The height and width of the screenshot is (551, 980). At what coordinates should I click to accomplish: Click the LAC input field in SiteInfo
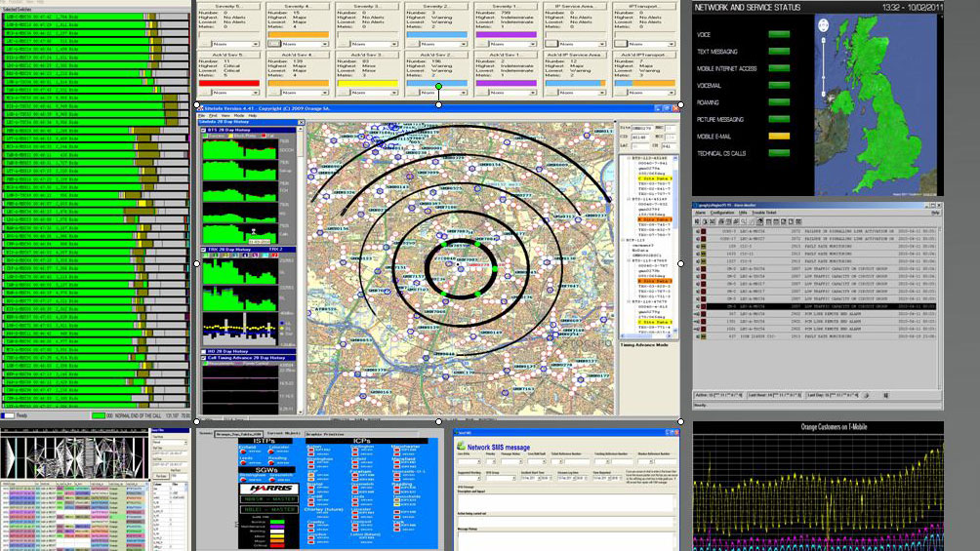[x=640, y=146]
